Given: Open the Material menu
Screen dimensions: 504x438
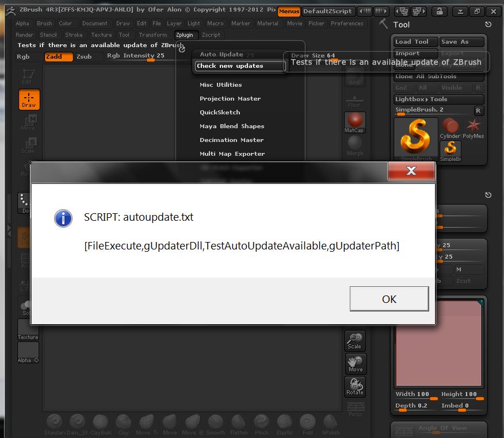Looking at the screenshot, I should [268, 24].
